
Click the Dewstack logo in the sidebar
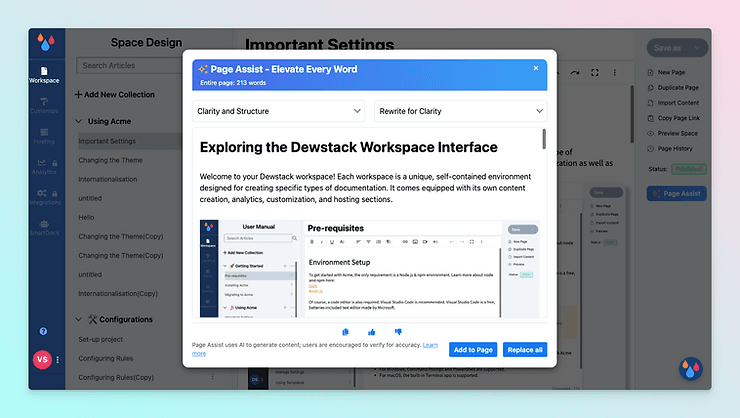click(46, 42)
